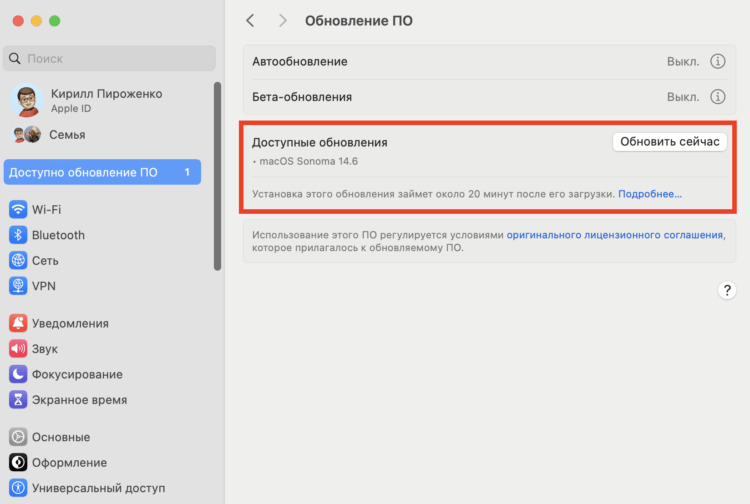Open оригинального лицензионного соглашения link
Screen dimensions: 750x504
click(615, 235)
